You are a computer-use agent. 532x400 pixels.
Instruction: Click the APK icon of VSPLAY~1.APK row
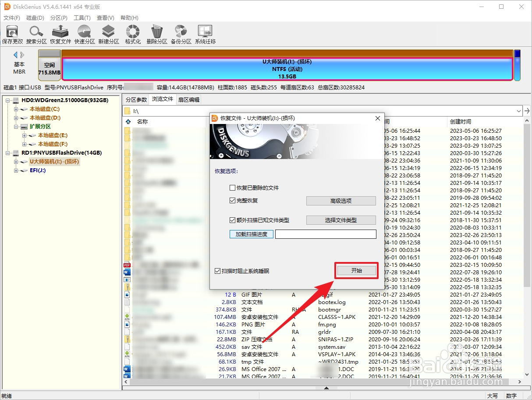pyautogui.click(x=127, y=354)
